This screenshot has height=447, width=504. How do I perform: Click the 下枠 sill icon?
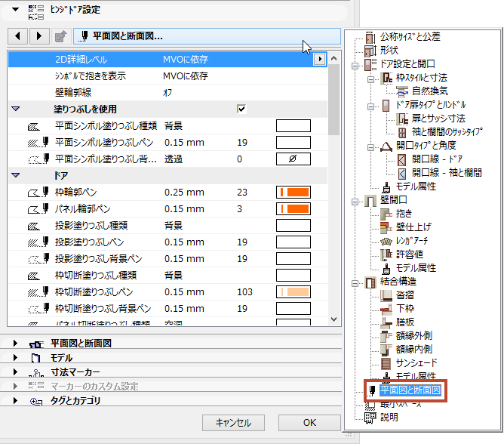(386, 309)
